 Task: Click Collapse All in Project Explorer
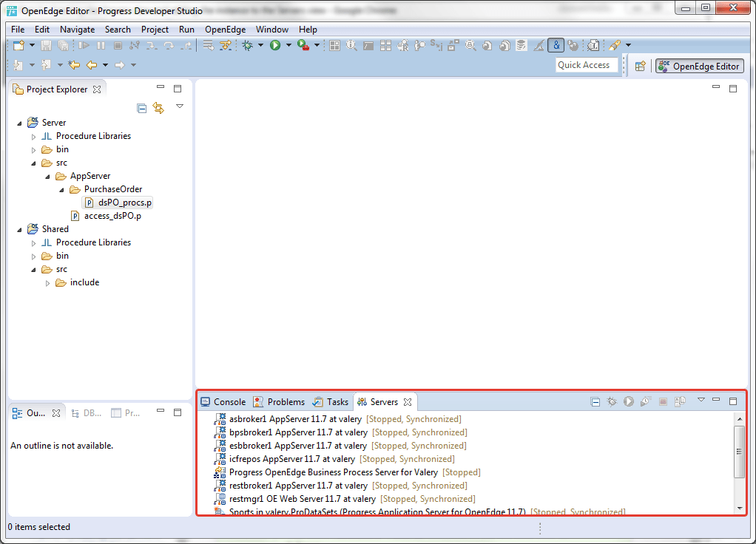click(141, 108)
